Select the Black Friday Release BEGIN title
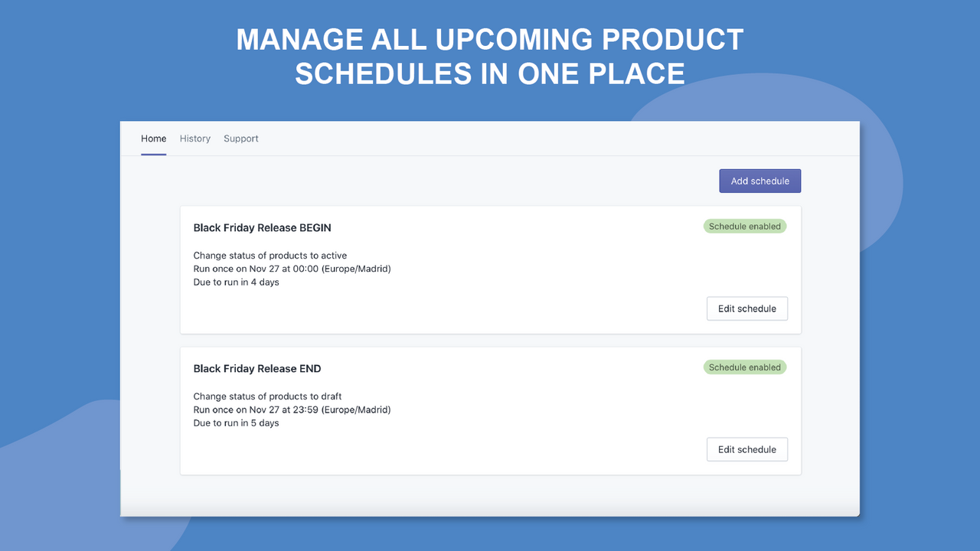The width and height of the screenshot is (980, 551). coord(262,227)
